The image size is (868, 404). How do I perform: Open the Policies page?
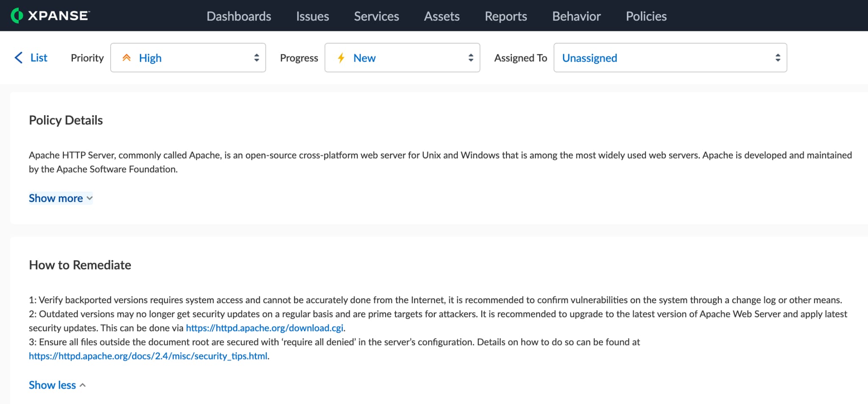point(646,16)
